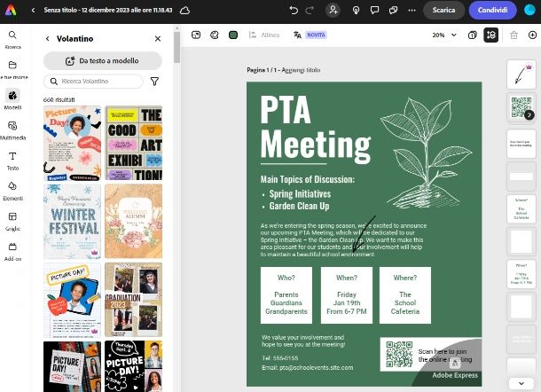Click the Email pta@schoolevents.site.com text

tap(308, 368)
